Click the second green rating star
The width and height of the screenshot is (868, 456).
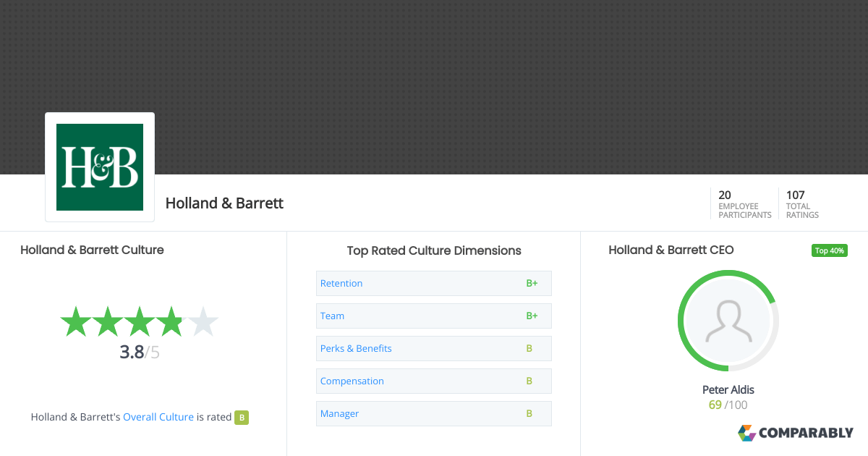(107, 321)
